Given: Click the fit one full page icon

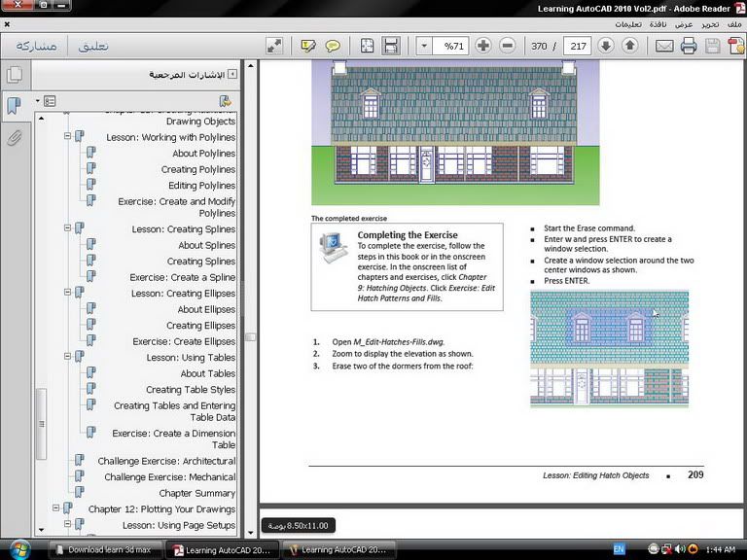Looking at the screenshot, I should point(367,46).
